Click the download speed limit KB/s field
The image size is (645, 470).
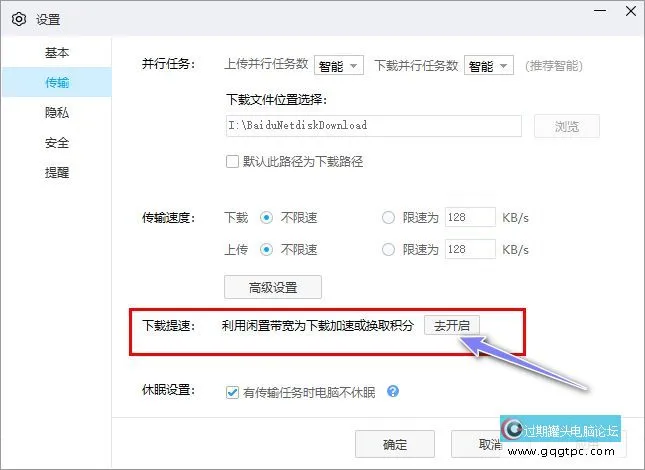(x=469, y=217)
